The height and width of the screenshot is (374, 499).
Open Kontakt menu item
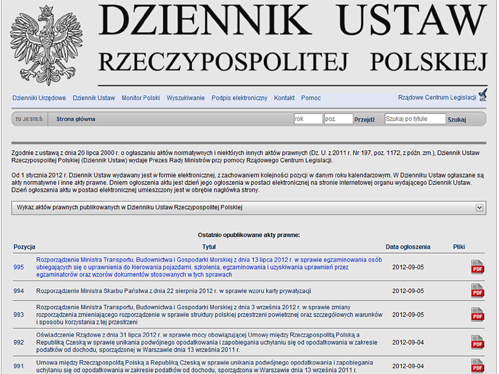284,98
